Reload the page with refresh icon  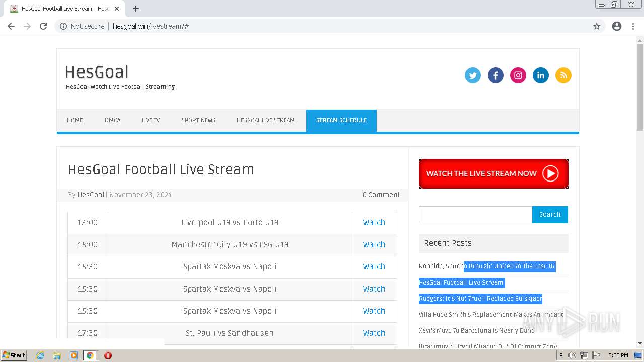[43, 26]
